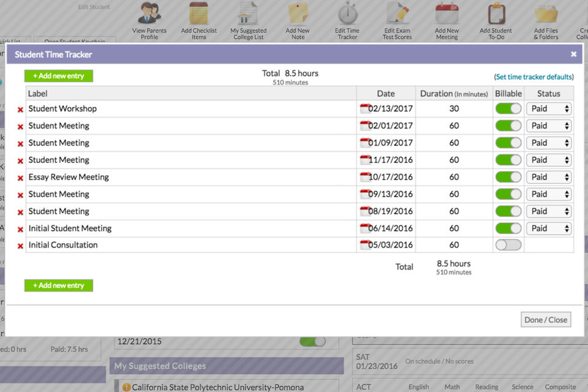
Task: Open Status dropdown for 01/09/2017 meeting
Action: point(549,143)
